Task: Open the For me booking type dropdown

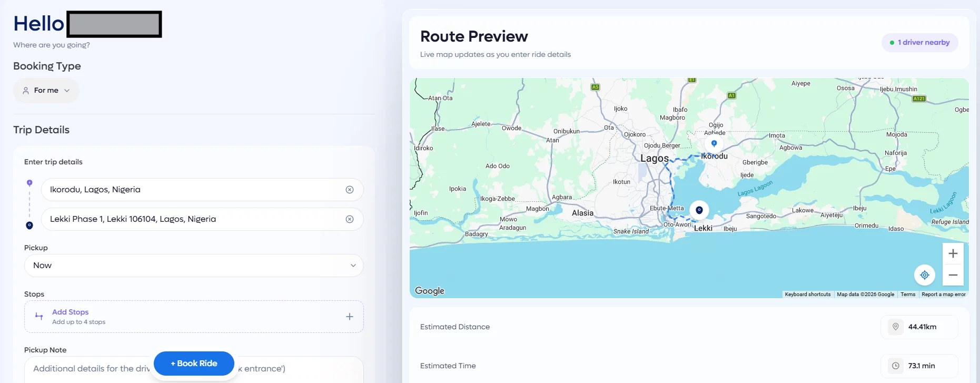Action: pos(46,91)
